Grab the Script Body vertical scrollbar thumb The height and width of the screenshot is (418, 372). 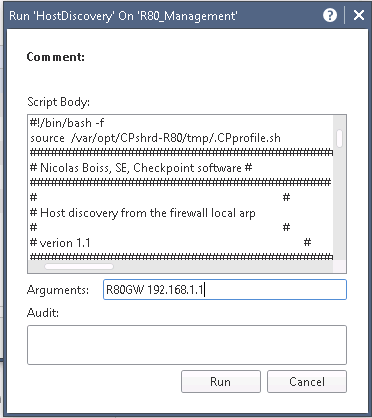[x=339, y=138]
